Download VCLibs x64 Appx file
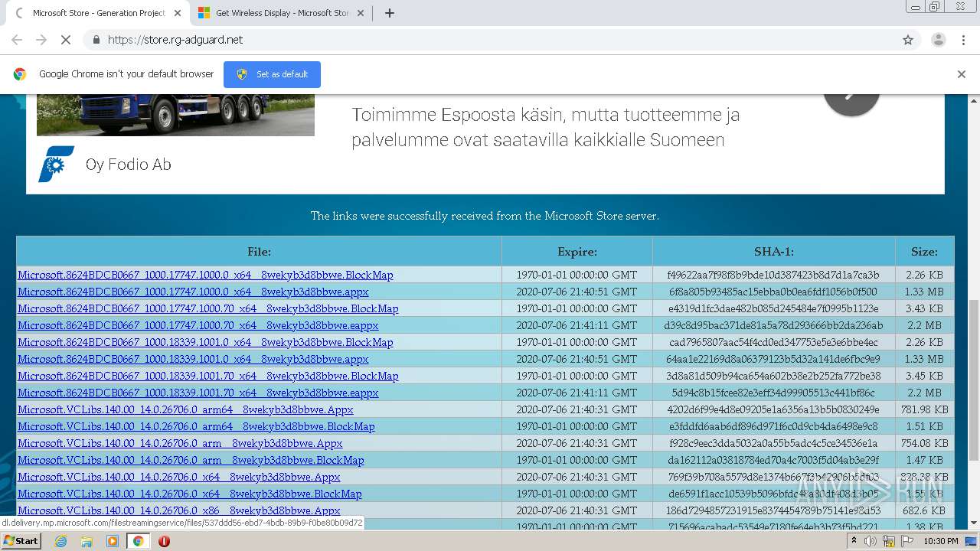 coord(179,477)
